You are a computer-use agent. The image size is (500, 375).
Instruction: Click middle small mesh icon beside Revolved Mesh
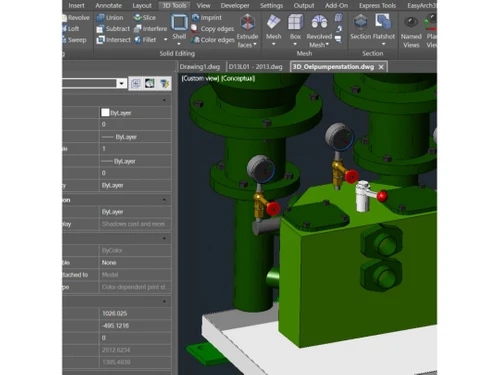339,29
